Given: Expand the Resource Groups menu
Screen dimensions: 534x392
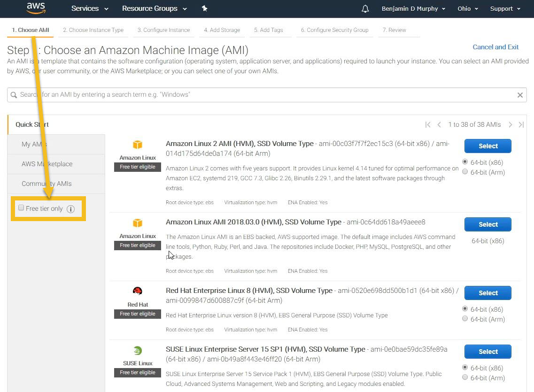Looking at the screenshot, I should coord(154,8).
